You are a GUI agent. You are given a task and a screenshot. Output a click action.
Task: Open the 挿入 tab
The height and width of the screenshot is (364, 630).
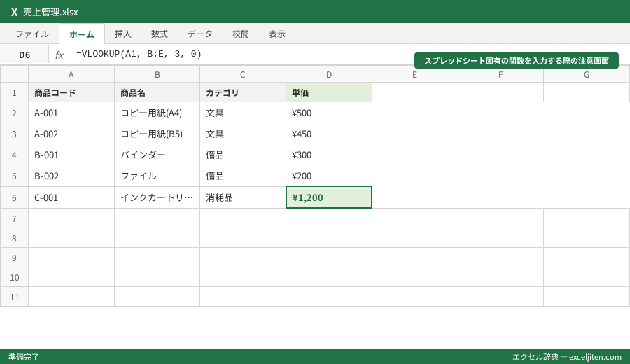point(123,34)
